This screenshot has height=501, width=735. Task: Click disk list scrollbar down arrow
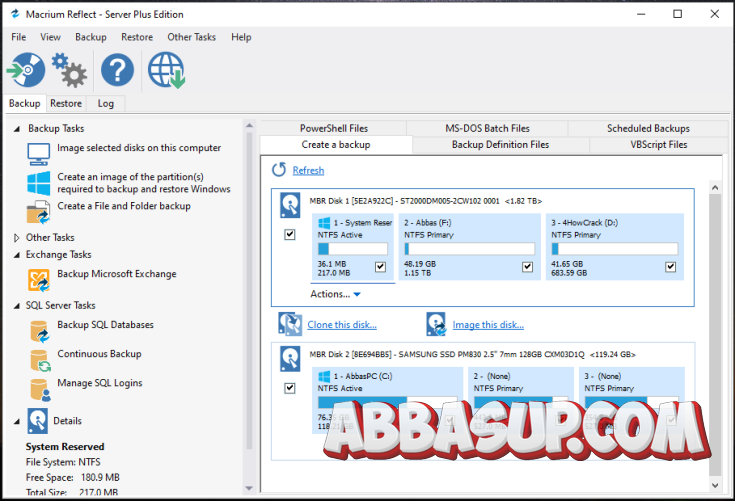(x=715, y=485)
